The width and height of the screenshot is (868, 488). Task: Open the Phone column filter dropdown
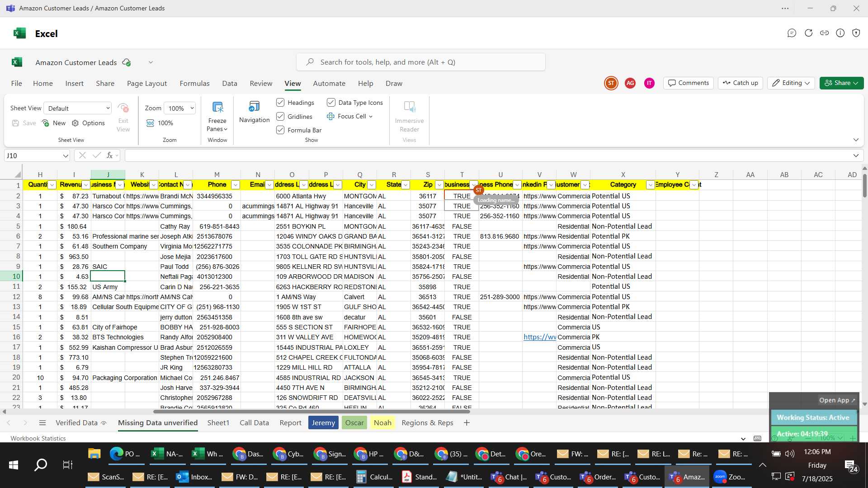[x=235, y=185]
